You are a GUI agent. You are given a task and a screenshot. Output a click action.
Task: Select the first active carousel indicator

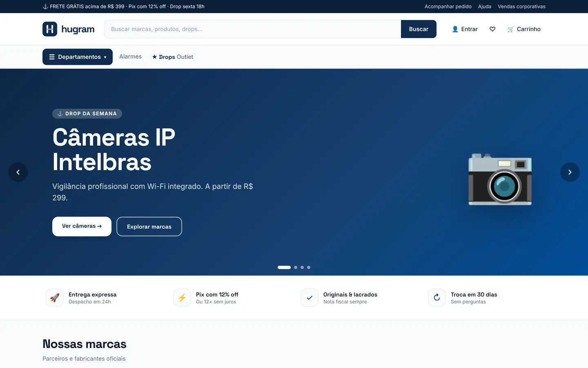(x=284, y=267)
